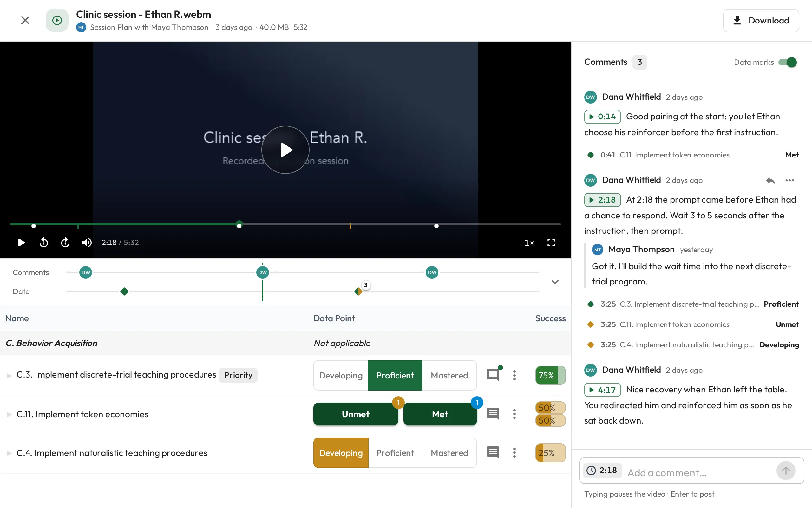
Task: Collapse the timeline tracks with the chevron
Action: click(555, 282)
